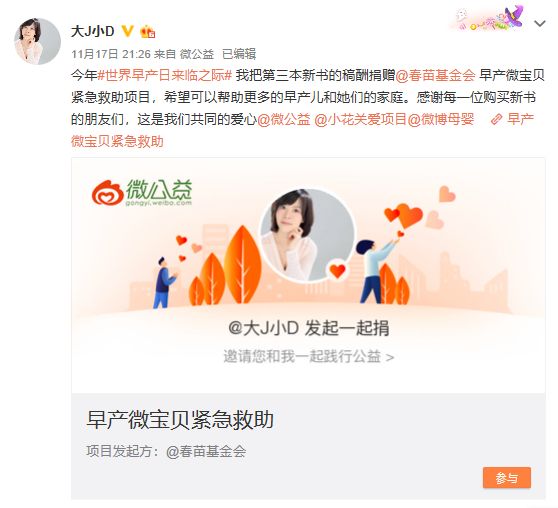Click the heart badge on the portrait

(x=337, y=271)
